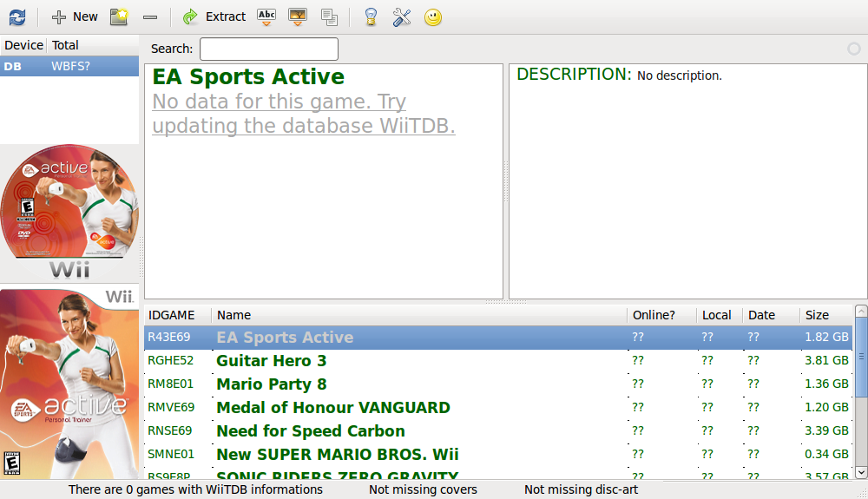Select the Mario Party 8 row
The width and height of the screenshot is (868, 499).
click(498, 384)
